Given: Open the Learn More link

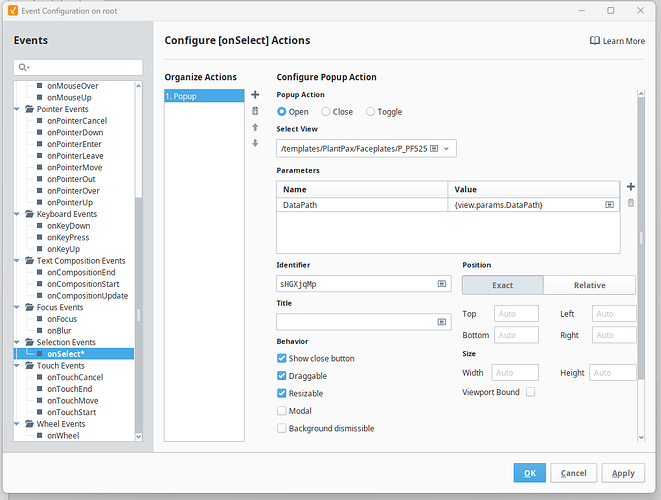Looking at the screenshot, I should click(x=617, y=41).
